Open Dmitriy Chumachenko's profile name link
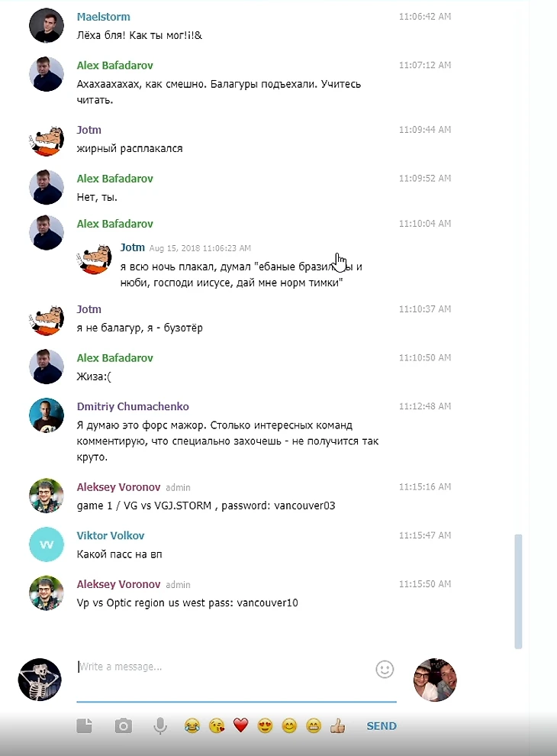 pos(133,406)
